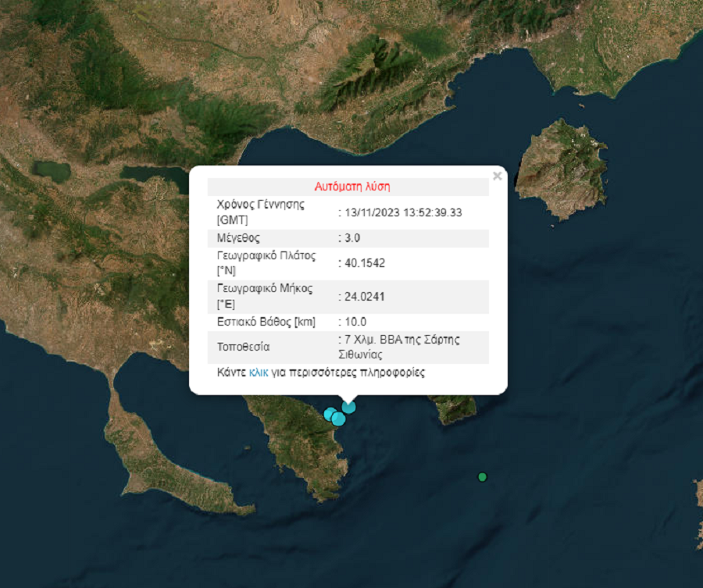703x588 pixels.
Task: Select the cyan marker at the popup's pointer tip
Action: tap(348, 406)
